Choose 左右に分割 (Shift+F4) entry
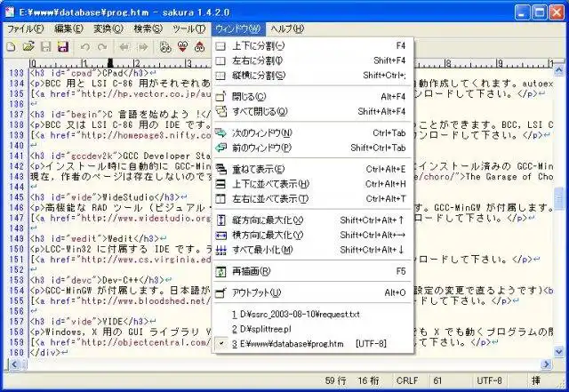The image size is (569, 392). [x=313, y=60]
